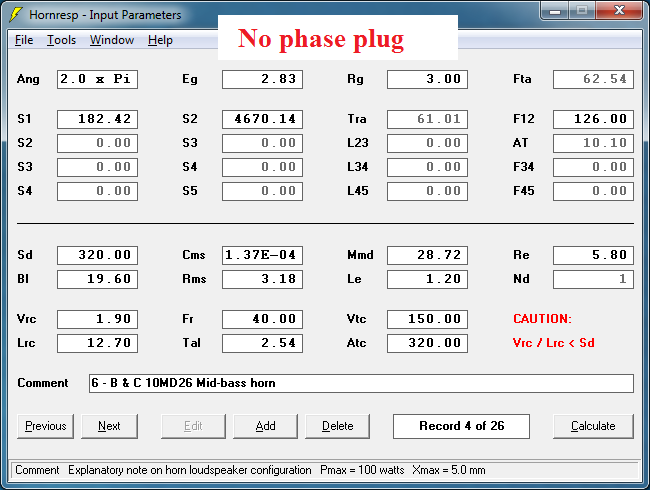Click the S5 field
The width and height of the screenshot is (651, 492).
(x=262, y=191)
